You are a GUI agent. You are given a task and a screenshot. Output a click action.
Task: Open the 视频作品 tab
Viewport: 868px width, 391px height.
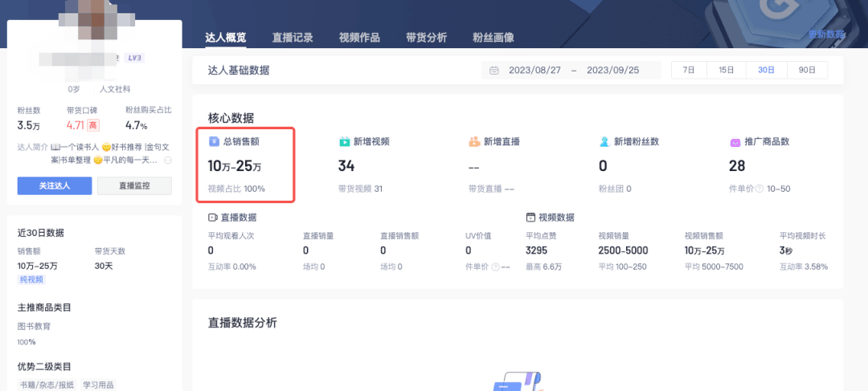(x=359, y=38)
